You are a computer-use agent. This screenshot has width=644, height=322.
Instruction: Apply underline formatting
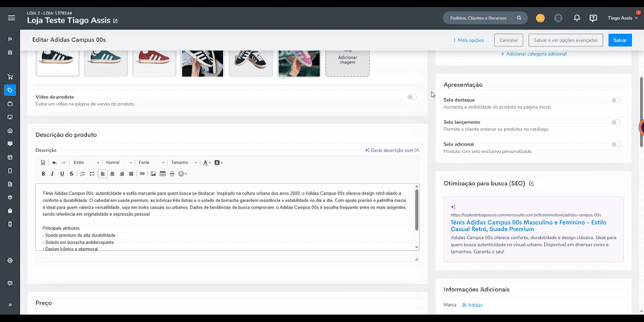62,174
